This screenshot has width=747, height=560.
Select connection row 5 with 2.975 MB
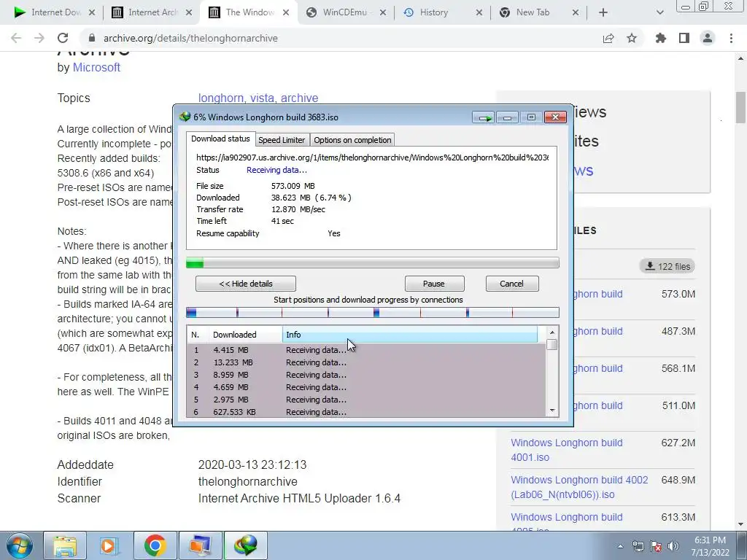click(x=366, y=400)
